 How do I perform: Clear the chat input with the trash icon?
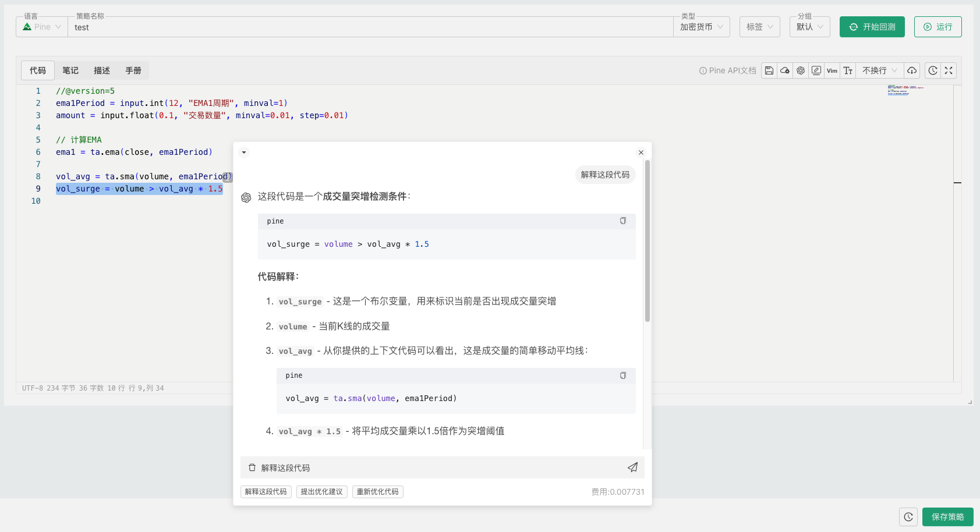(x=252, y=467)
